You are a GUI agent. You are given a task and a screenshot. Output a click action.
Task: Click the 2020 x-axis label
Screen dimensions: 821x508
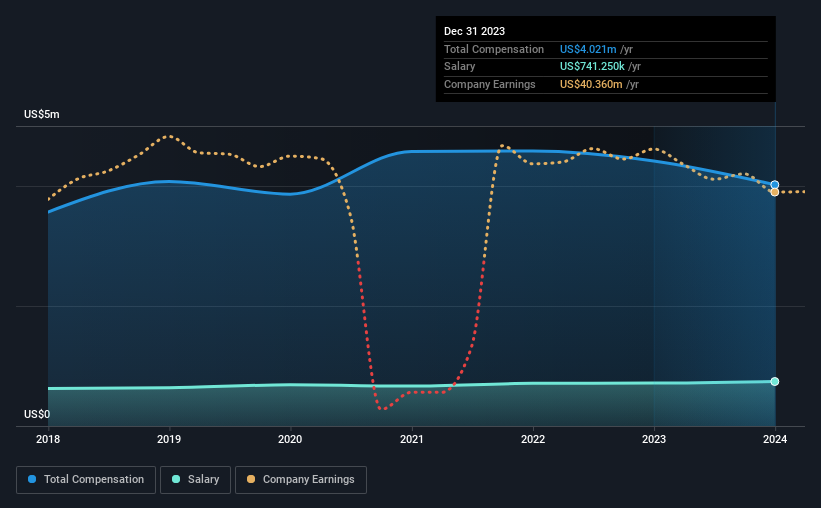click(x=290, y=439)
